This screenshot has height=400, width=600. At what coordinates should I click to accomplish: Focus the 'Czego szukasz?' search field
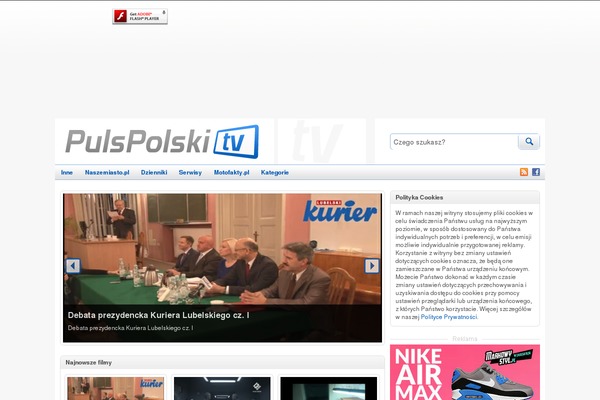click(454, 142)
